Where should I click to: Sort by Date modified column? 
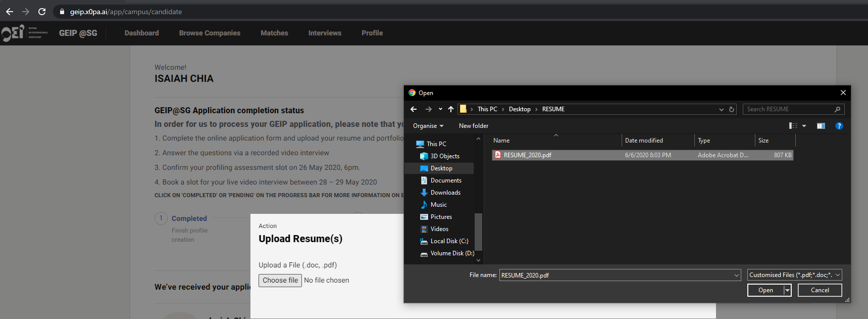(x=658, y=141)
